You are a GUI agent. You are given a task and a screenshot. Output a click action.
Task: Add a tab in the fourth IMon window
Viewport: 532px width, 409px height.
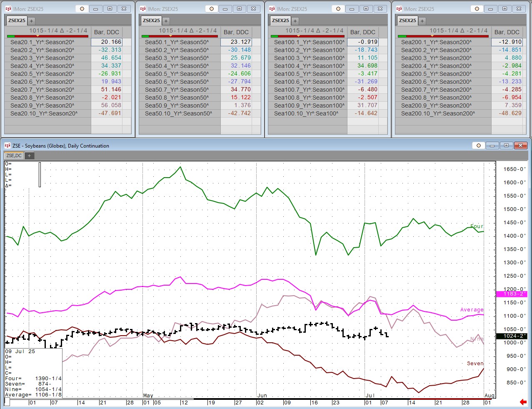click(422, 20)
